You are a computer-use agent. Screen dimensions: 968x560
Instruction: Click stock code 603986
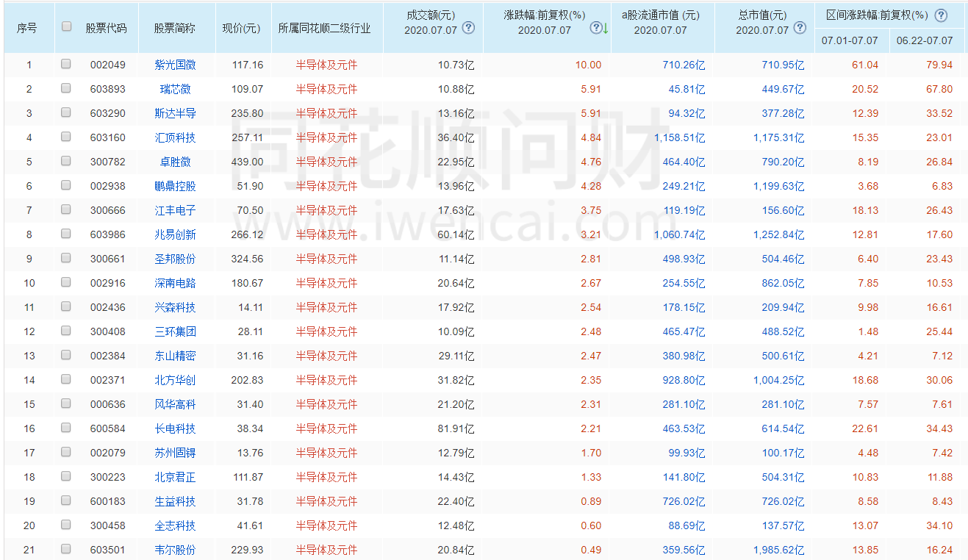tap(108, 234)
